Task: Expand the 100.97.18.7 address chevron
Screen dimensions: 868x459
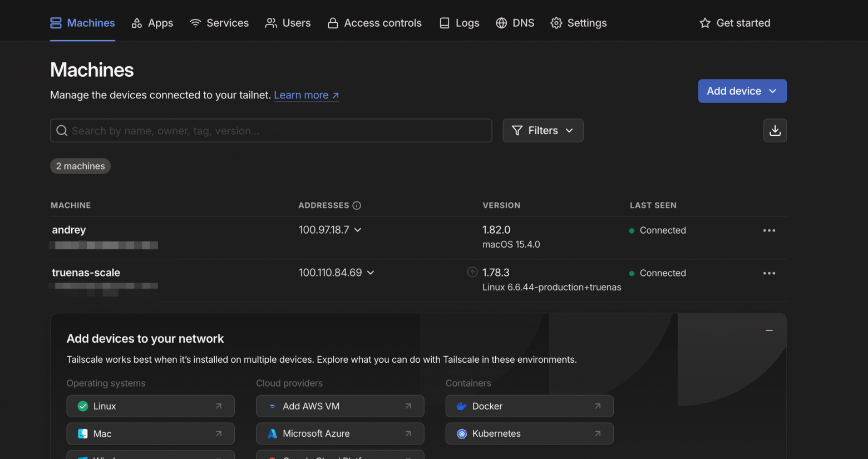Action: click(358, 230)
